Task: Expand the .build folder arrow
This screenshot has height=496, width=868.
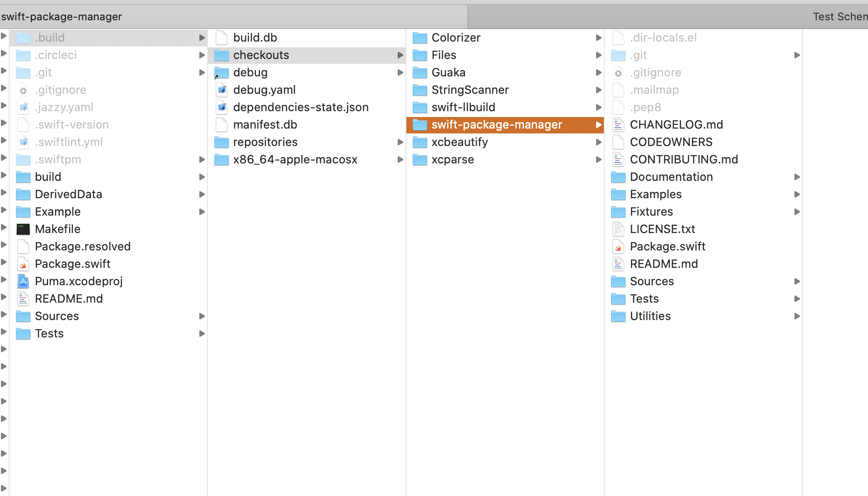Action: tap(202, 38)
